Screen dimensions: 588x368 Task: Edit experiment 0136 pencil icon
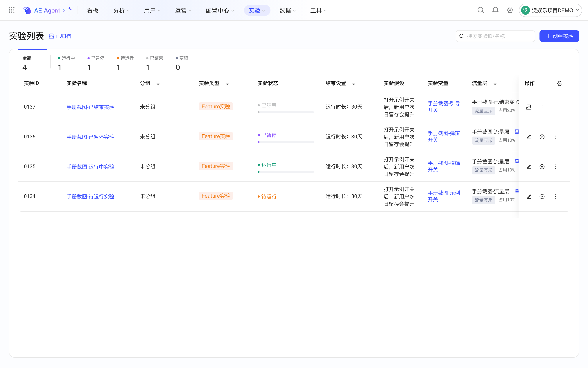[529, 137]
